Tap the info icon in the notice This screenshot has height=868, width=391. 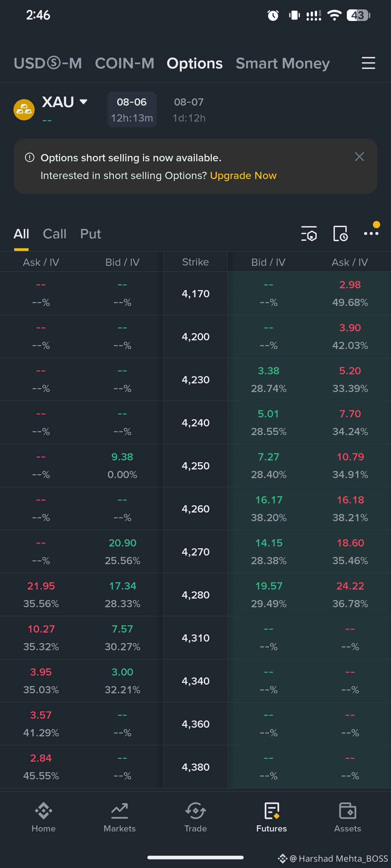[x=30, y=158]
